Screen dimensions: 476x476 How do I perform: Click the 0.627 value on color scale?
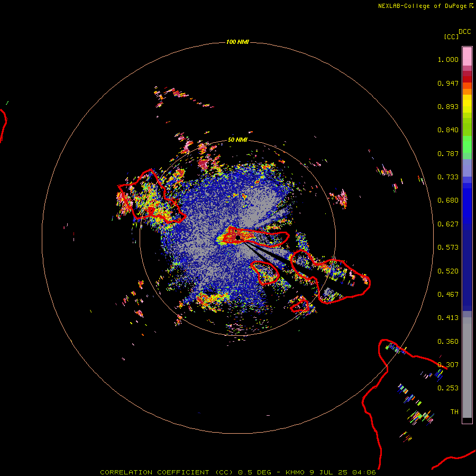(448, 224)
